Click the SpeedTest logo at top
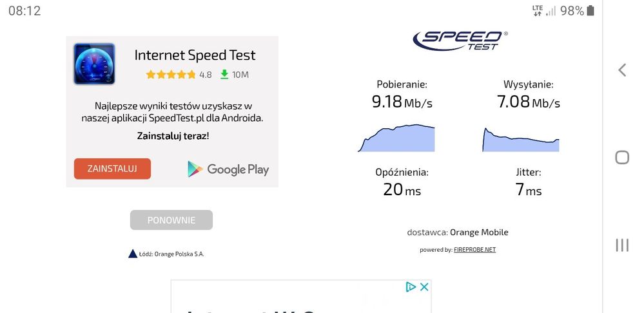 coord(460,40)
